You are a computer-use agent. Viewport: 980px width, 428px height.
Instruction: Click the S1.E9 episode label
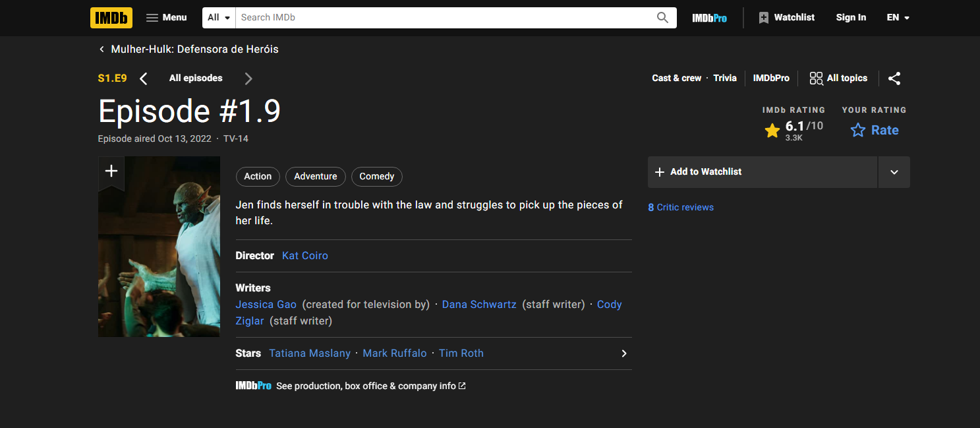click(x=113, y=78)
